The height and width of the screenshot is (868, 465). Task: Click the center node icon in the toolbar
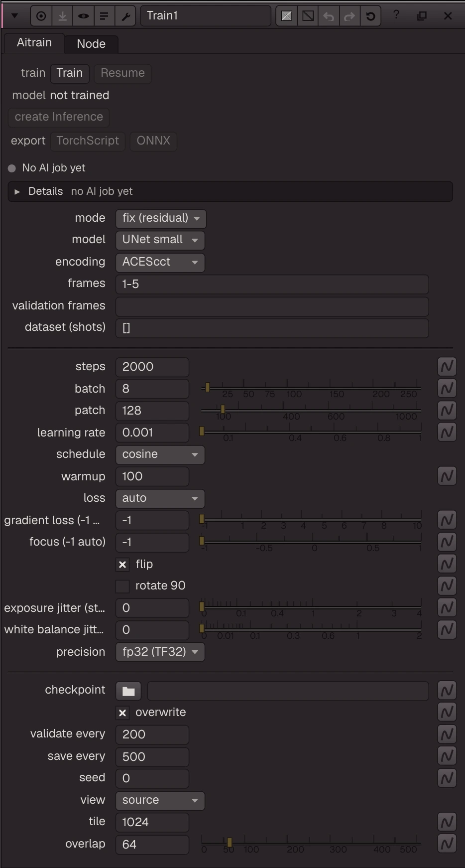click(x=41, y=16)
